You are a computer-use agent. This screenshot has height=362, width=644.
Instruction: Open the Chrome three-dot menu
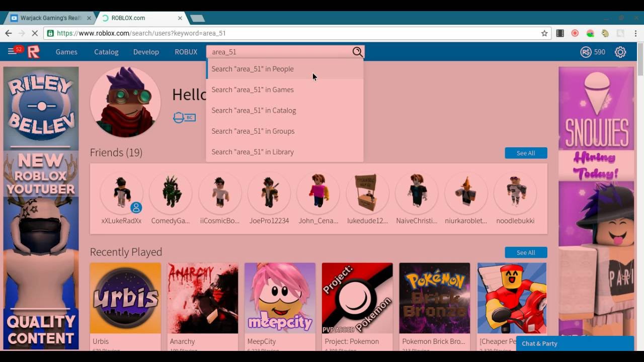(x=635, y=33)
